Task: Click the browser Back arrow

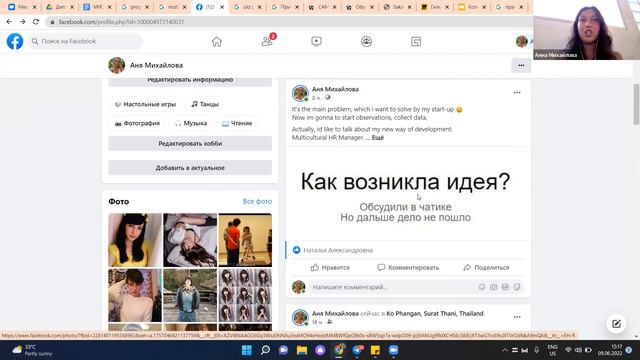Action: pyautogui.click(x=9, y=22)
